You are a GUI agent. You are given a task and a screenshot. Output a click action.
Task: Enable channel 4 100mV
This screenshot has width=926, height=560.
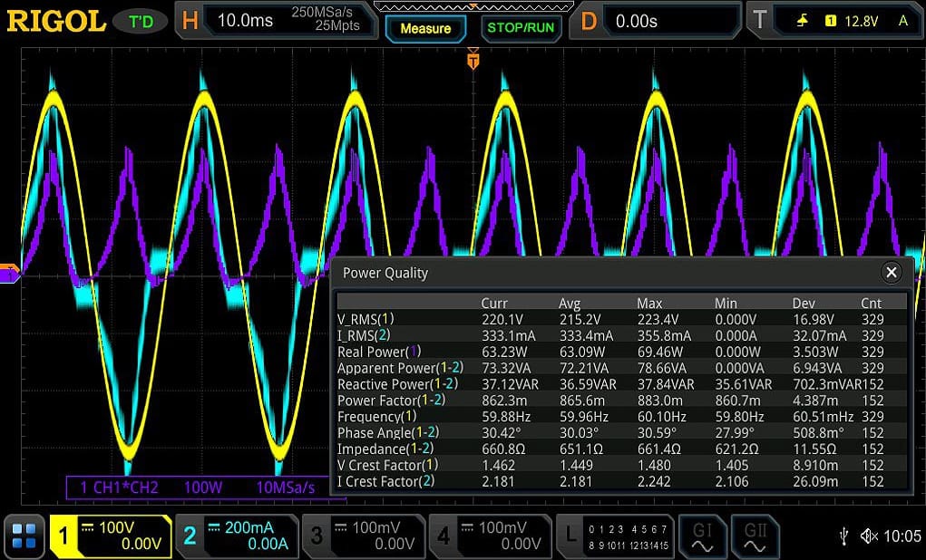coord(490,536)
